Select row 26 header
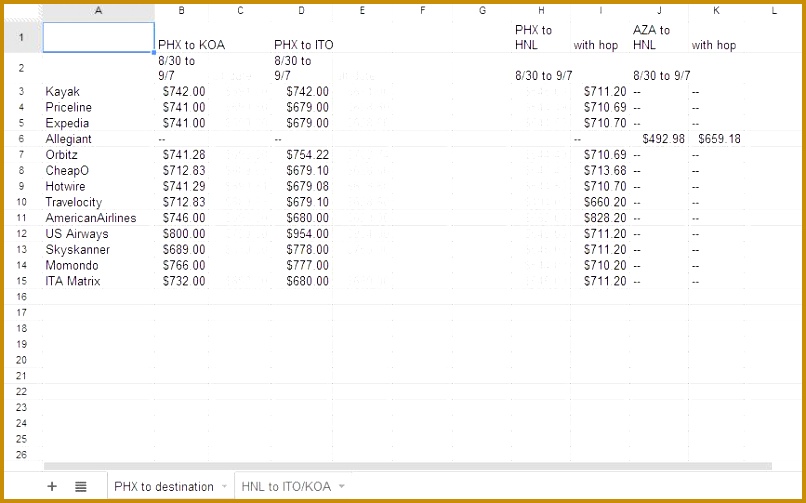Viewport: 806px width, 503px height. point(21,455)
